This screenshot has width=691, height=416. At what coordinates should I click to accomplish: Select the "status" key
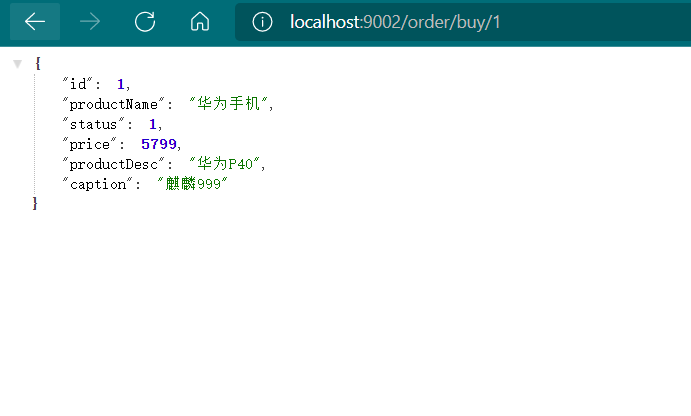(93, 124)
